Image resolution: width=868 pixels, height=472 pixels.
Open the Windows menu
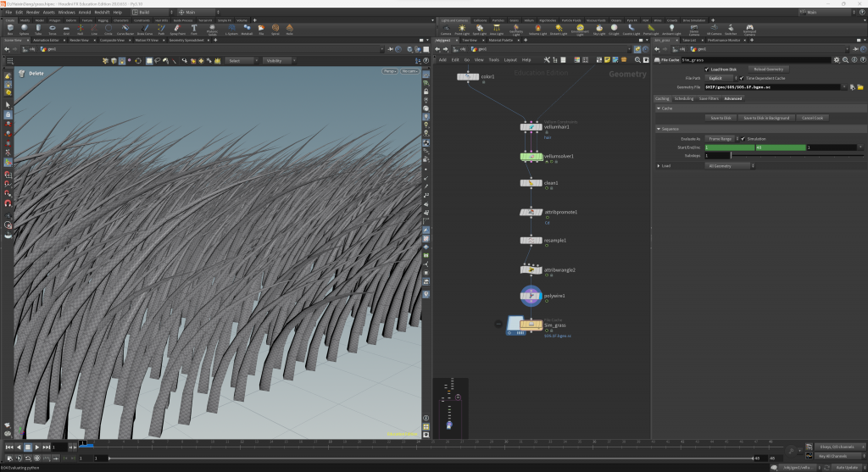(66, 12)
